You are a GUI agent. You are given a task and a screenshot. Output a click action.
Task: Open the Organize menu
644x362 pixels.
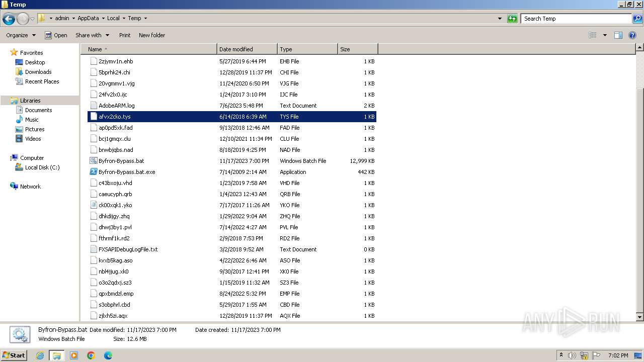coord(21,35)
